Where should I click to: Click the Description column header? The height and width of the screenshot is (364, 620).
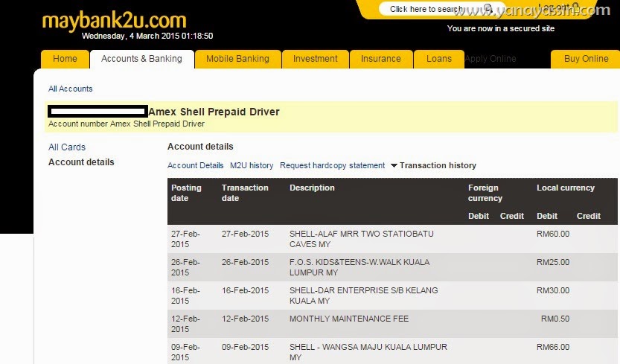tap(312, 188)
